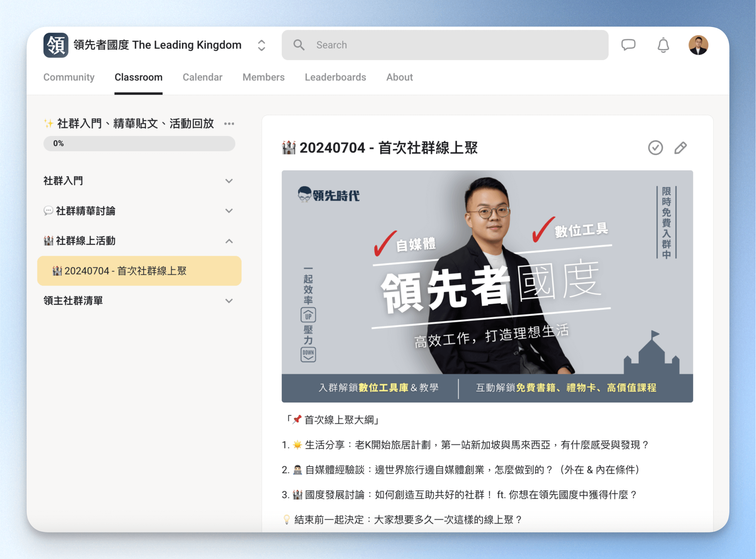Mark lesson complete with the checkmark circle
The image size is (756, 559).
[655, 148]
